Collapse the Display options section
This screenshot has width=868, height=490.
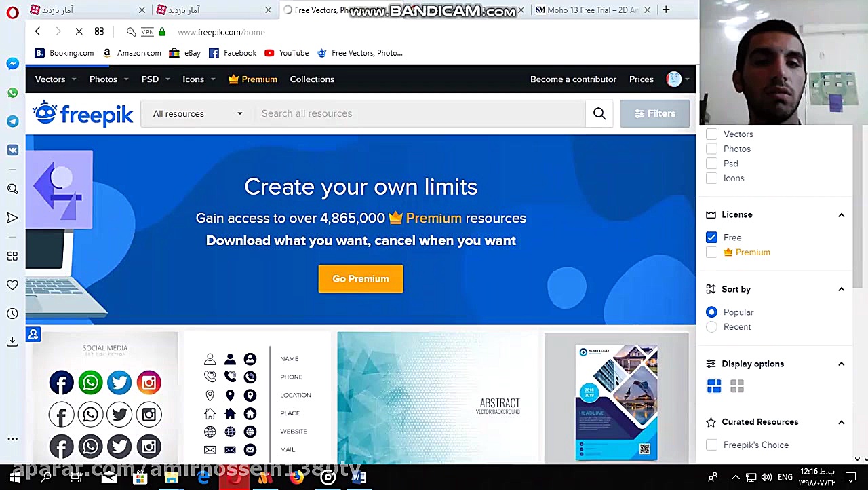pos(841,364)
